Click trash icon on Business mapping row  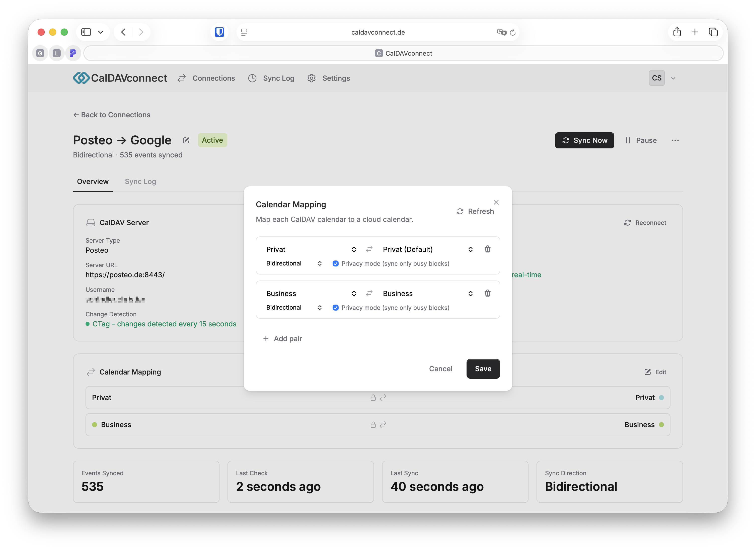(x=487, y=293)
